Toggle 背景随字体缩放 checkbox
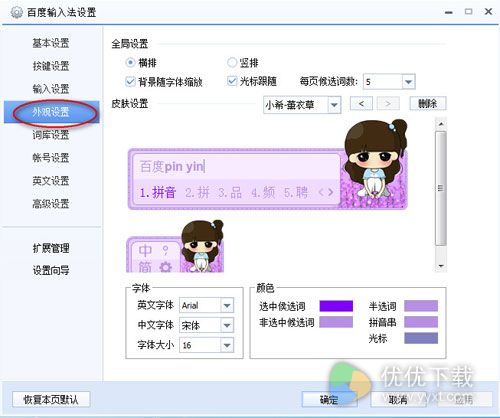Viewport: 500px width, 418px height. [x=130, y=82]
